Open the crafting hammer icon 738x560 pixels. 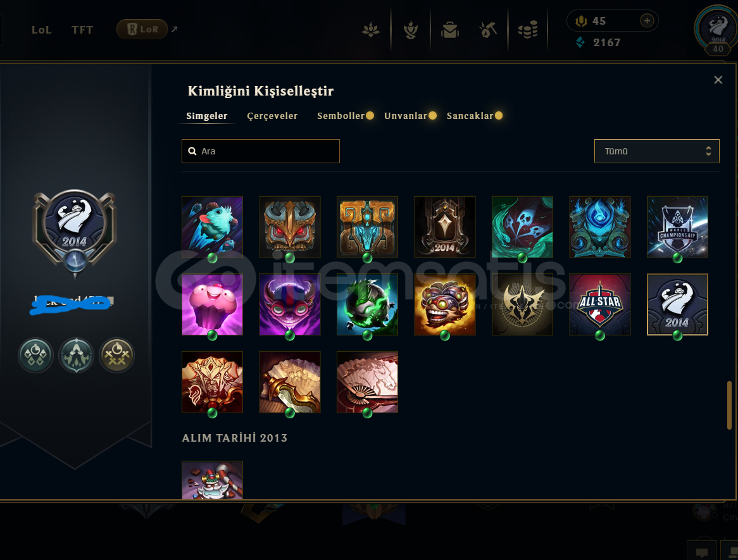pyautogui.click(x=488, y=30)
